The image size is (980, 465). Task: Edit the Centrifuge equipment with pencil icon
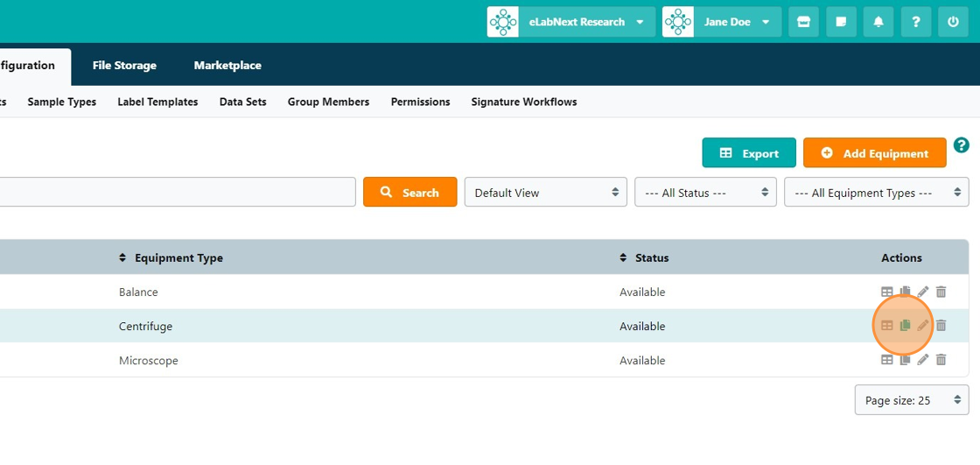coord(922,326)
